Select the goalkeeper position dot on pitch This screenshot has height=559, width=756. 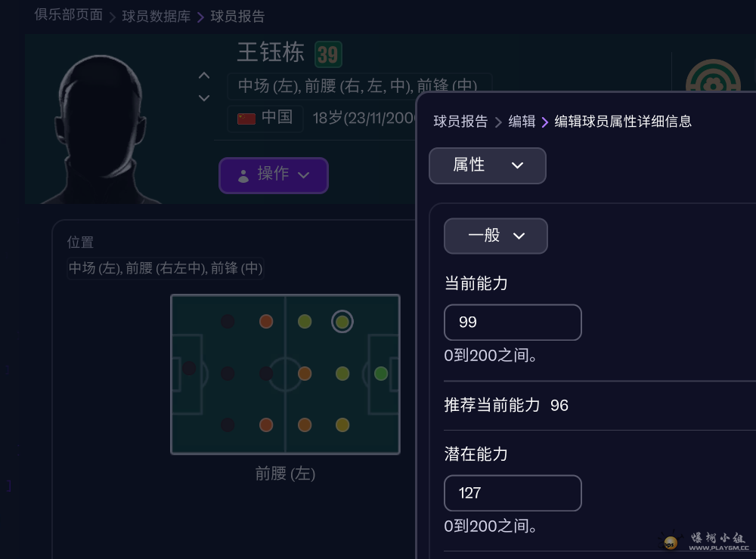coord(189,369)
